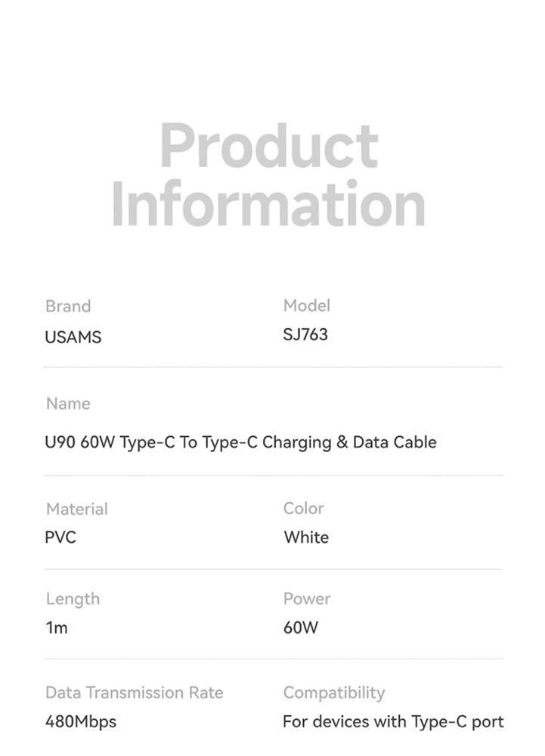The image size is (545, 756).
Task: Click the "Model" label
Action: pos(307,305)
